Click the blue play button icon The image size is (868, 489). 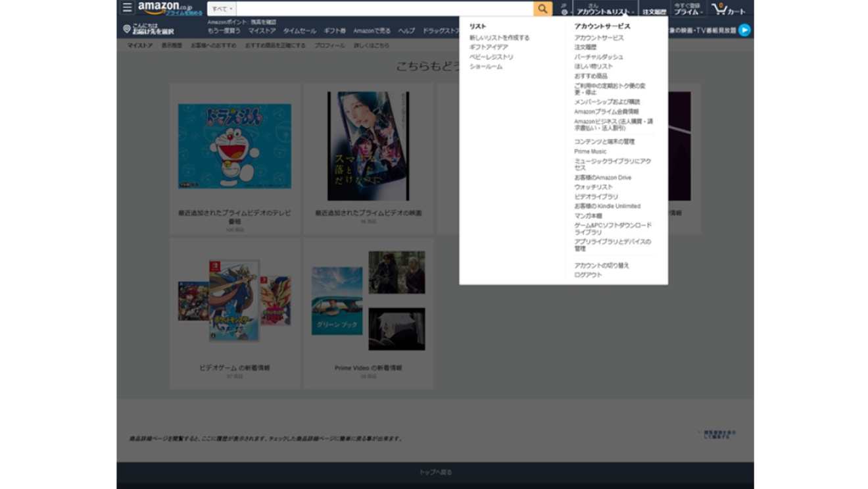(744, 30)
